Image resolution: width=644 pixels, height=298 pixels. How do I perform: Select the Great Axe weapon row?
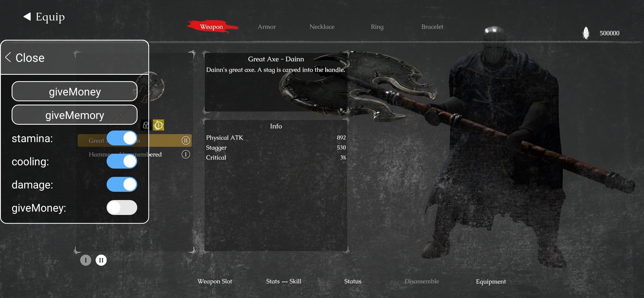click(x=134, y=140)
